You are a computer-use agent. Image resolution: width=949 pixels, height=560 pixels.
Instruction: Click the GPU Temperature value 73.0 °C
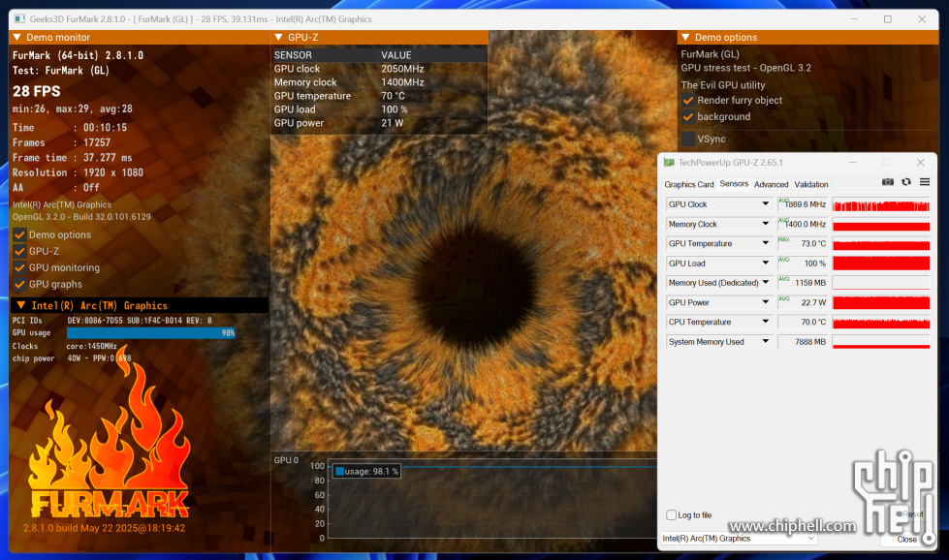(x=804, y=244)
